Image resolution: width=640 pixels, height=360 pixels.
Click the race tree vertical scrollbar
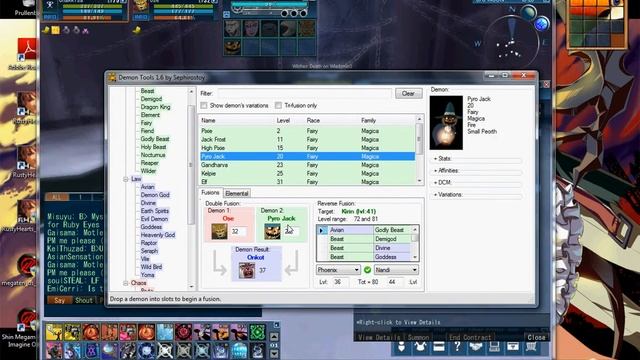point(191,188)
